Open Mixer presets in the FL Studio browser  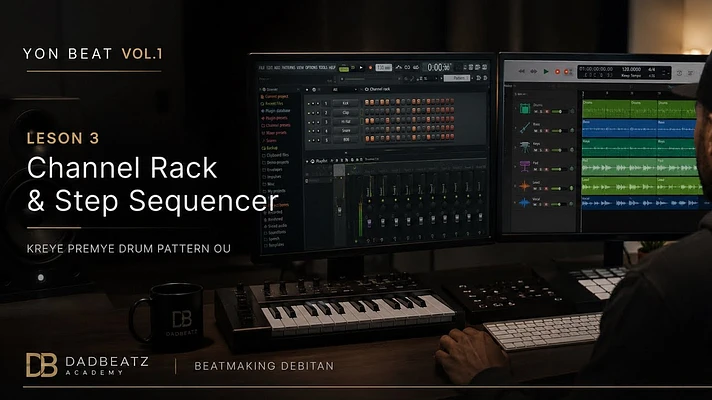click(274, 133)
